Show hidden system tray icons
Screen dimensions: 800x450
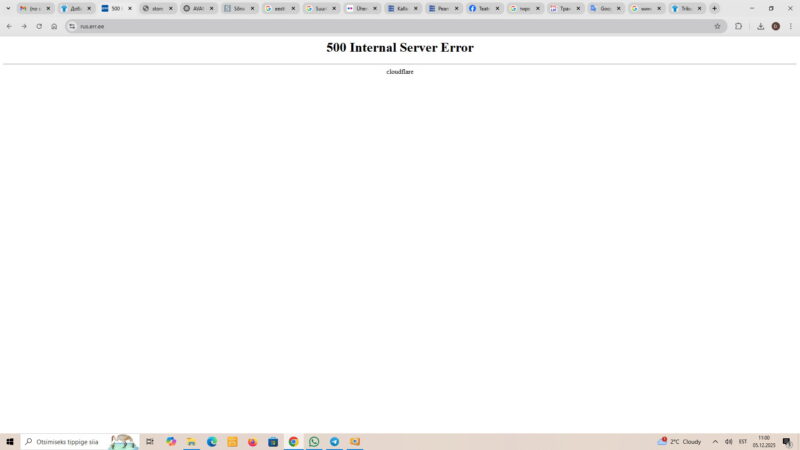715,441
